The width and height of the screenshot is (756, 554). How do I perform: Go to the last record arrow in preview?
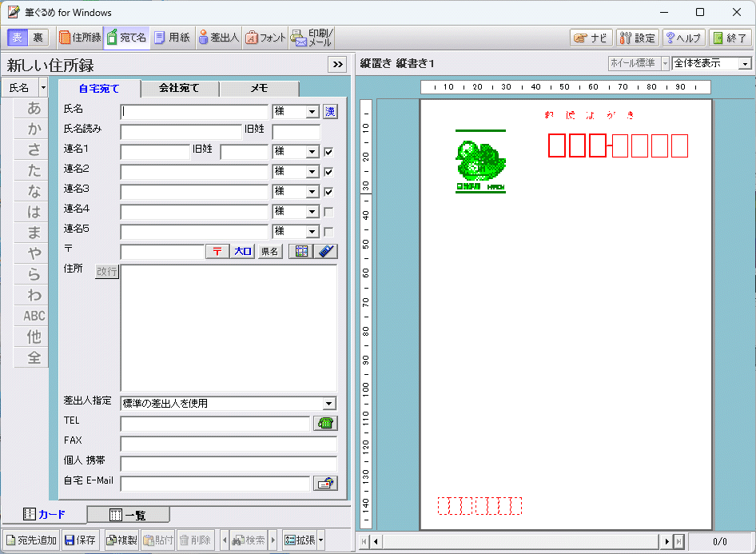pyautogui.click(x=678, y=541)
